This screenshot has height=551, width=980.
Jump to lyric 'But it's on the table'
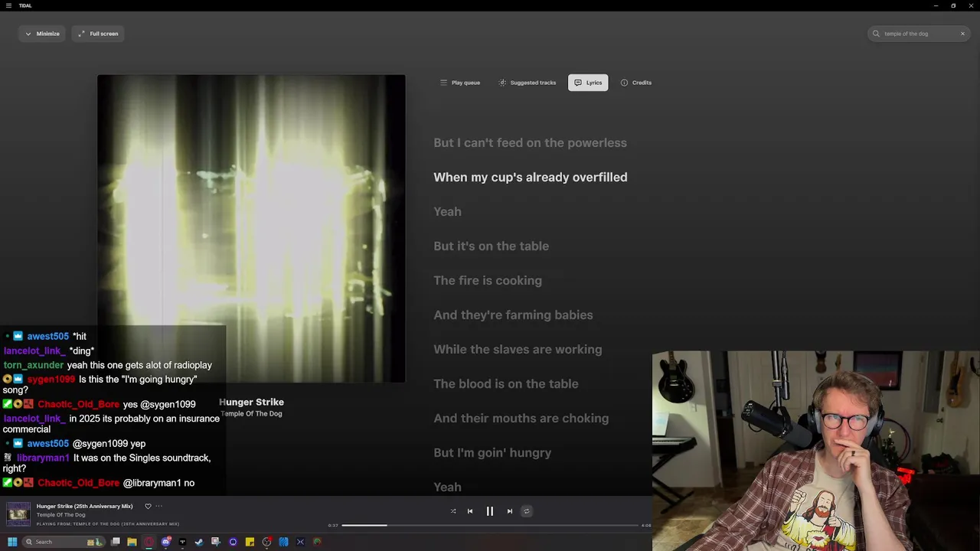pyautogui.click(x=491, y=246)
